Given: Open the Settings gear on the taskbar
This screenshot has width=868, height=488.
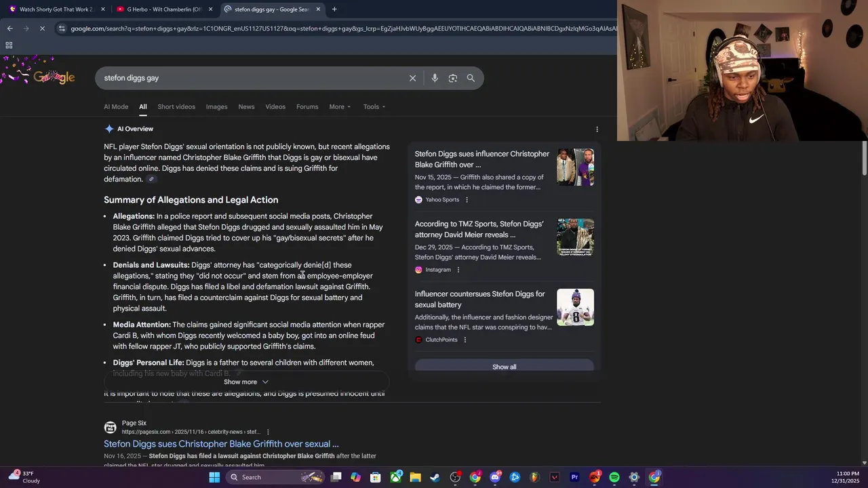Looking at the screenshot, I should click(634, 477).
